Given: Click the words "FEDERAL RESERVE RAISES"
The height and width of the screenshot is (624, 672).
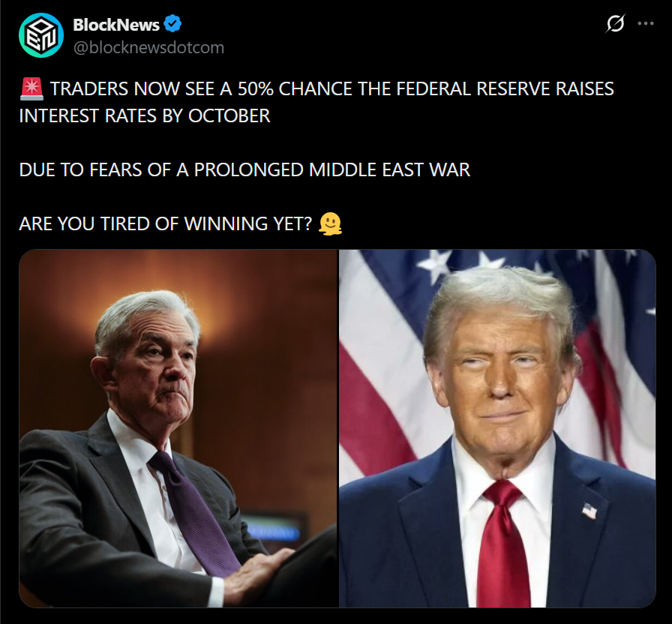Looking at the screenshot, I should 505,88.
